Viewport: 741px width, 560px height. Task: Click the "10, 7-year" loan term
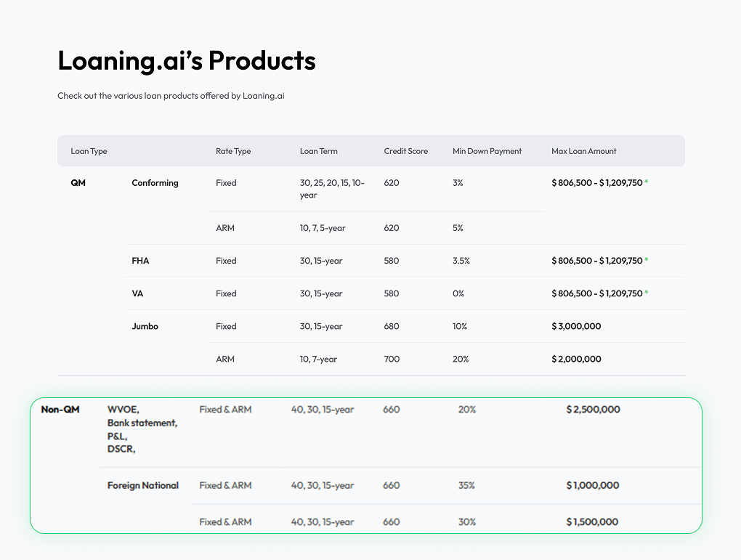[x=318, y=359]
